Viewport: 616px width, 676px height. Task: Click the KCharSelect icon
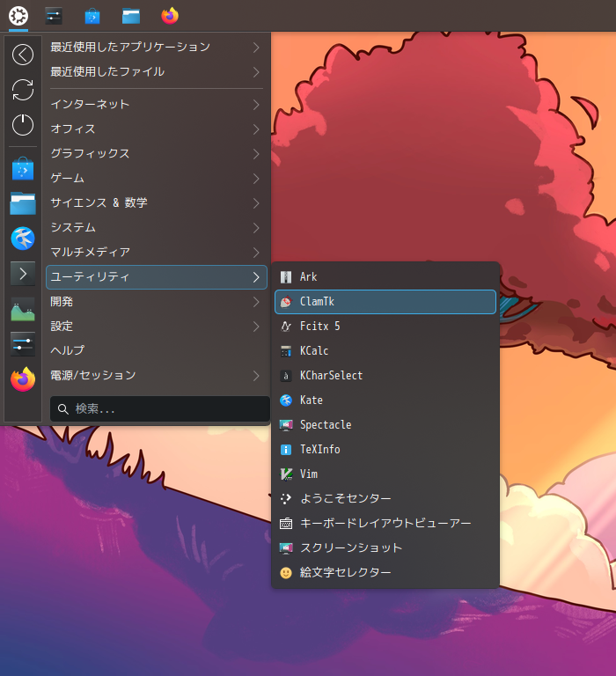click(286, 376)
